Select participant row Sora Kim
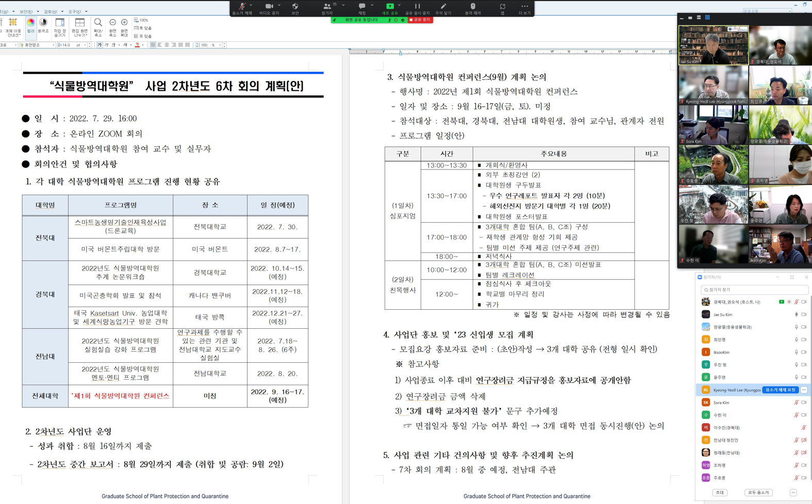Viewport: 812px width, 504px height. (754, 402)
